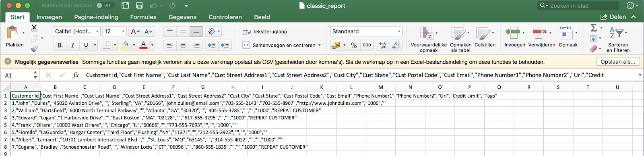The width and height of the screenshot is (644, 156).
Task: Open the page layout view icon in title bar
Action: click(x=125, y=6)
